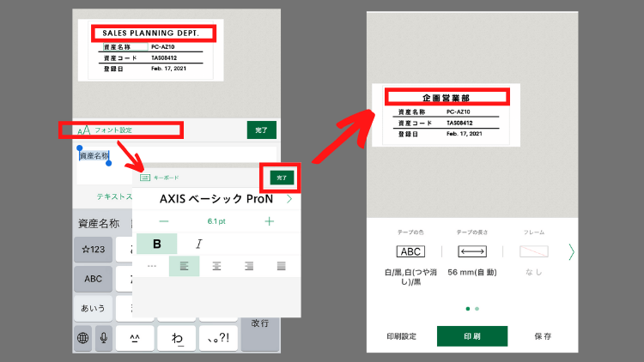Select first page indicator dot
Screen dimensions: 644x362
coord(468,309)
